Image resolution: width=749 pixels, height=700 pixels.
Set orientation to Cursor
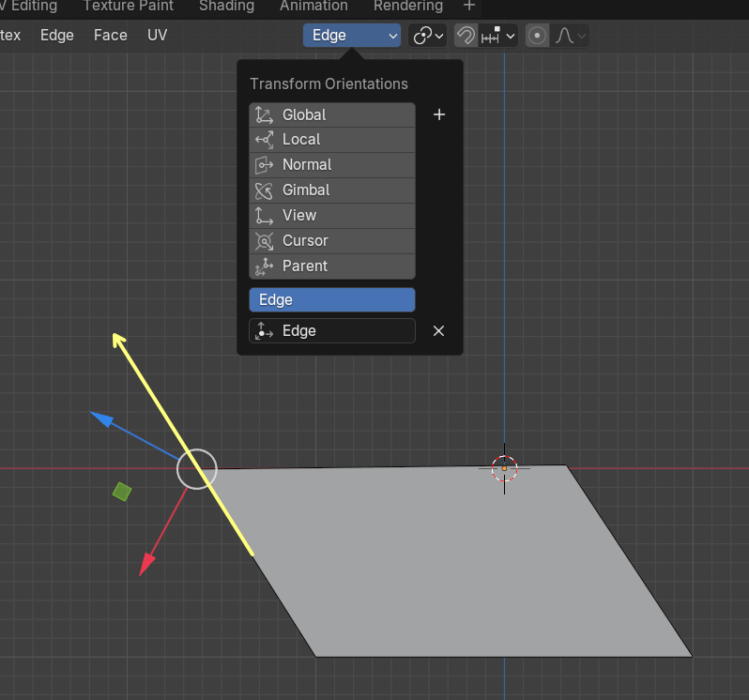[x=332, y=240]
